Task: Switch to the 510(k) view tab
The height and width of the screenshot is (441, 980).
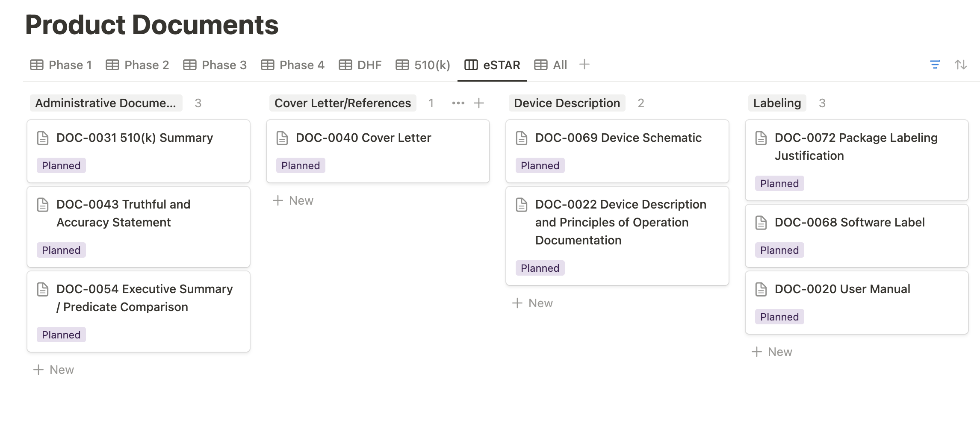Action: [x=423, y=65]
